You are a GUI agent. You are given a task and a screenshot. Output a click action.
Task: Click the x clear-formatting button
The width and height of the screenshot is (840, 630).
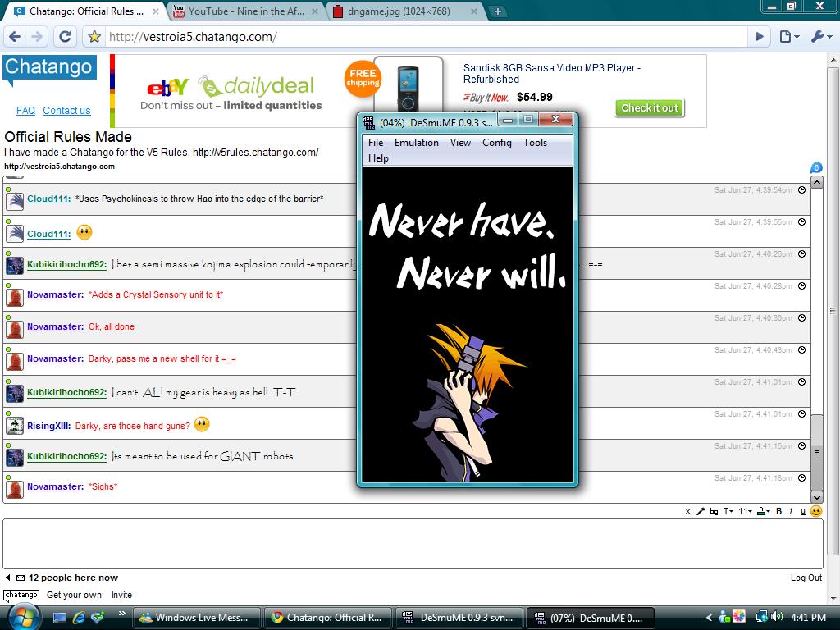point(688,512)
